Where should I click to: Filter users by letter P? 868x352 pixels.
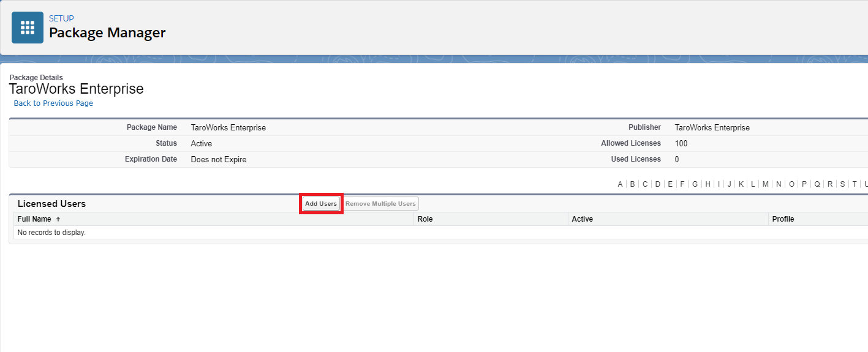pos(804,184)
